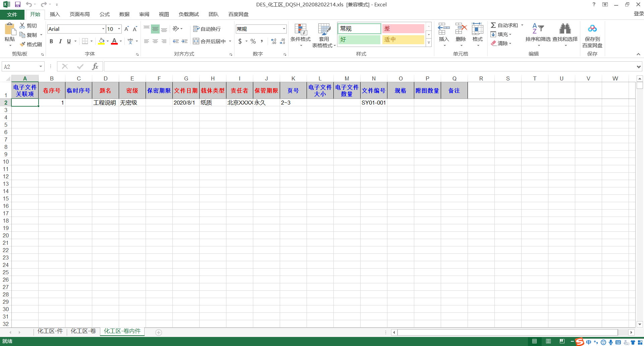Switch to the Formulas (公式) tab

[x=105, y=14]
